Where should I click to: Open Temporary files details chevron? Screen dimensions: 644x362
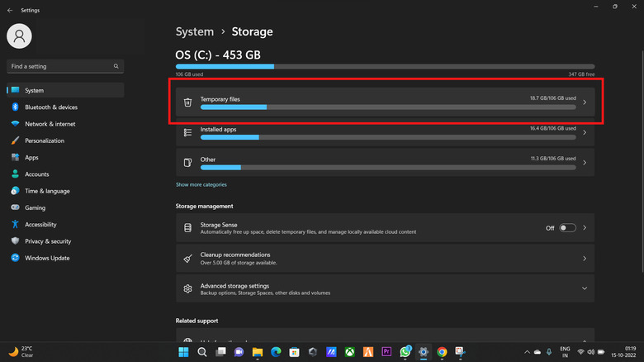pos(585,102)
